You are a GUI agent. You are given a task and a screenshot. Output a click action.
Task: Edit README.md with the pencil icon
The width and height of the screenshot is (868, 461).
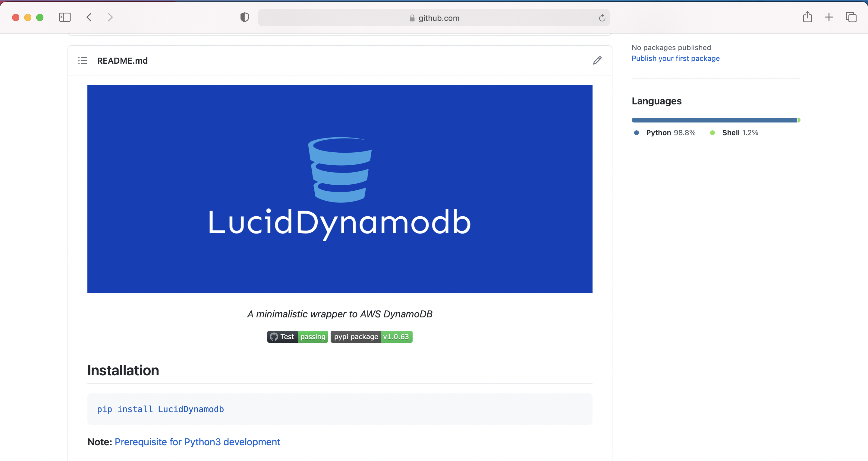pos(597,60)
